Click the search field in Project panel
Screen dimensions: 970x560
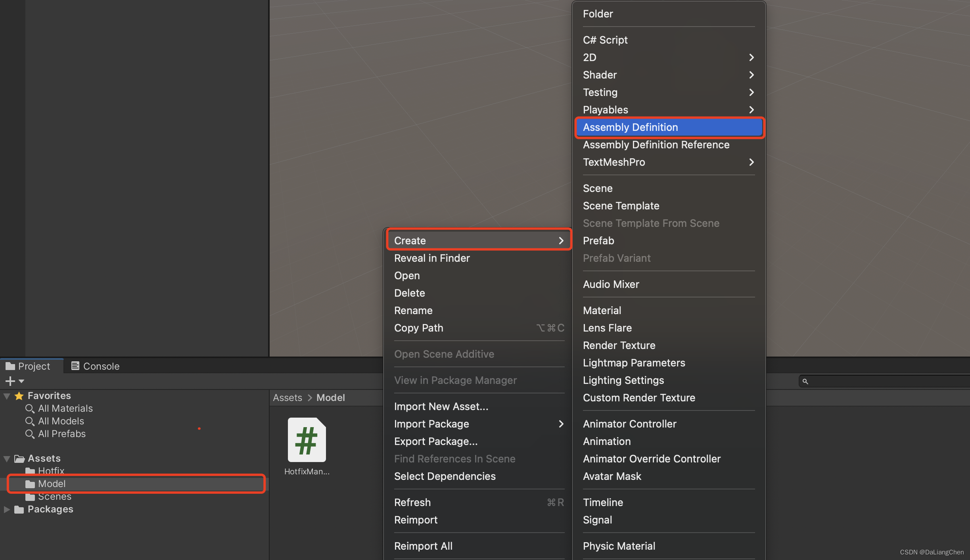coord(884,382)
